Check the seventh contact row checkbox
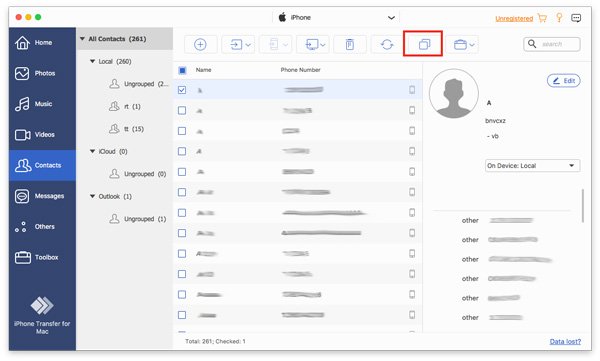The image size is (600, 361). pos(182,213)
